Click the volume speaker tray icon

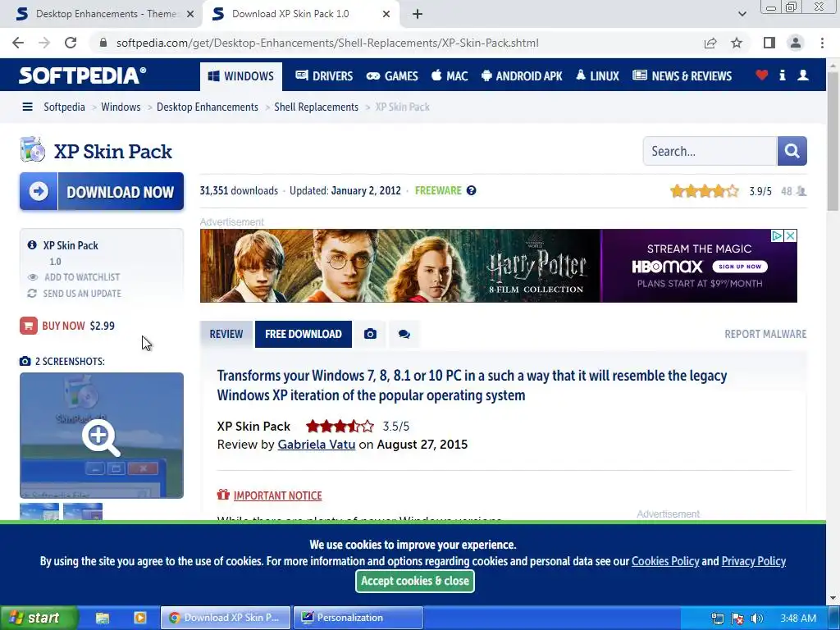[756, 619]
